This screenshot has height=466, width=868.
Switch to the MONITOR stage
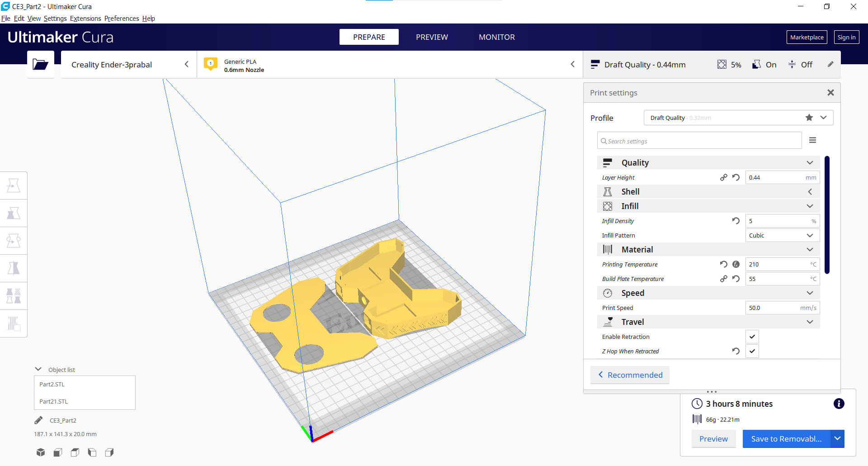[497, 37]
